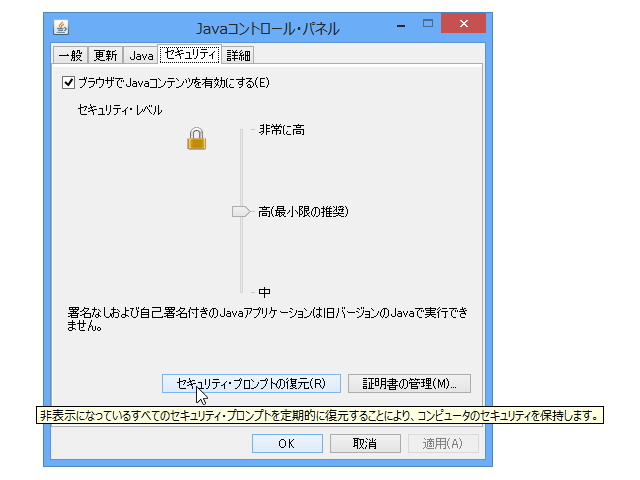Confirm with the OK button
640x480 pixels.
tap(287, 443)
